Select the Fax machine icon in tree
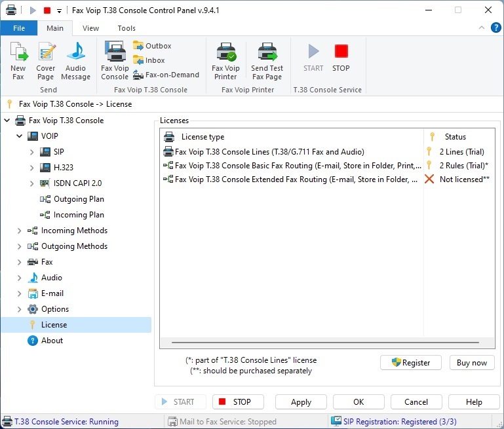Image resolution: width=504 pixels, height=429 pixels. point(33,262)
